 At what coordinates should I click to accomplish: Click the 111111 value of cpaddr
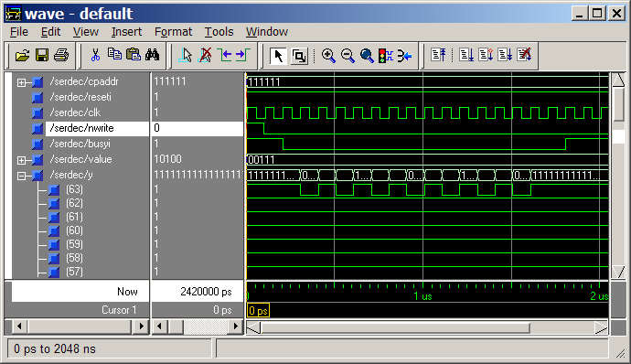pyautogui.click(x=170, y=81)
